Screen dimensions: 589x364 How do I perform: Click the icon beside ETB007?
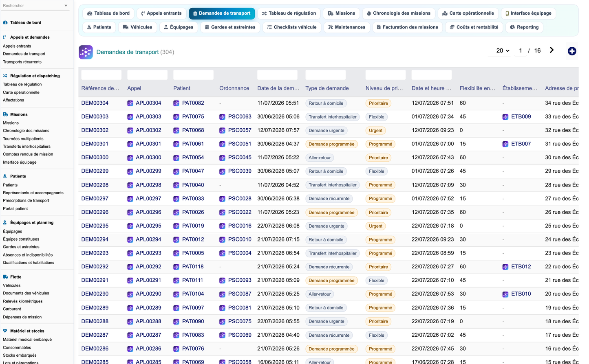[505, 144]
